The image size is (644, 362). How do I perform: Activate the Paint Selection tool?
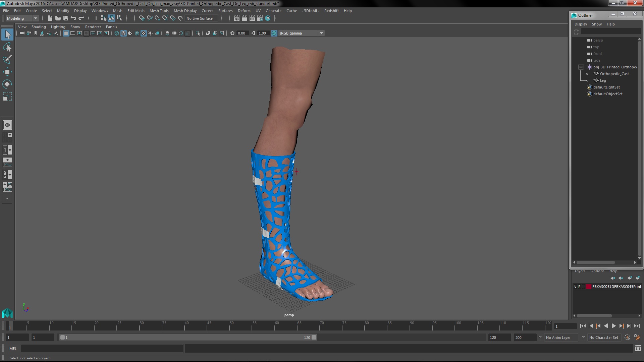7,59
